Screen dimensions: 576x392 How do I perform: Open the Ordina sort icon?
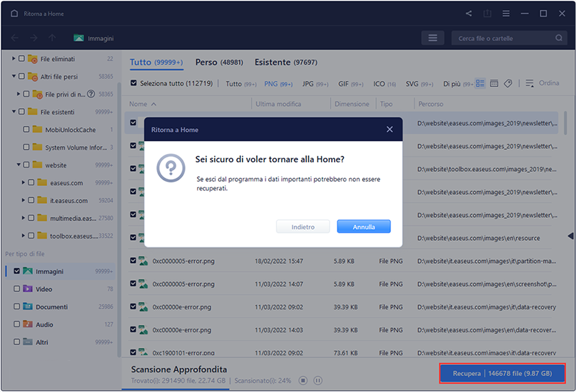529,83
